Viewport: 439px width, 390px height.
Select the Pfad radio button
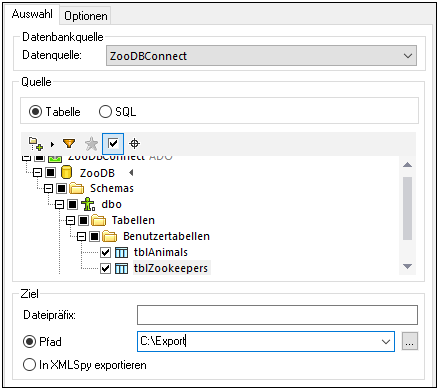tap(29, 341)
